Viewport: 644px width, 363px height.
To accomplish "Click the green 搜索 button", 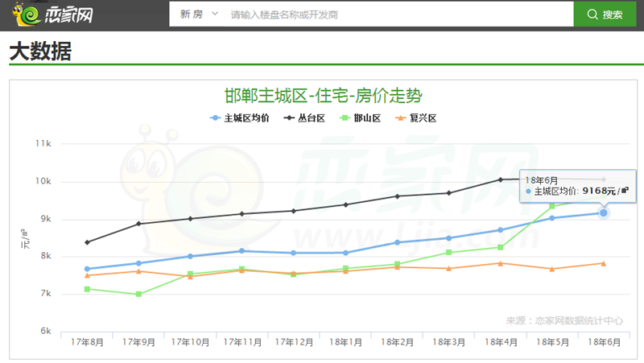I will (605, 14).
